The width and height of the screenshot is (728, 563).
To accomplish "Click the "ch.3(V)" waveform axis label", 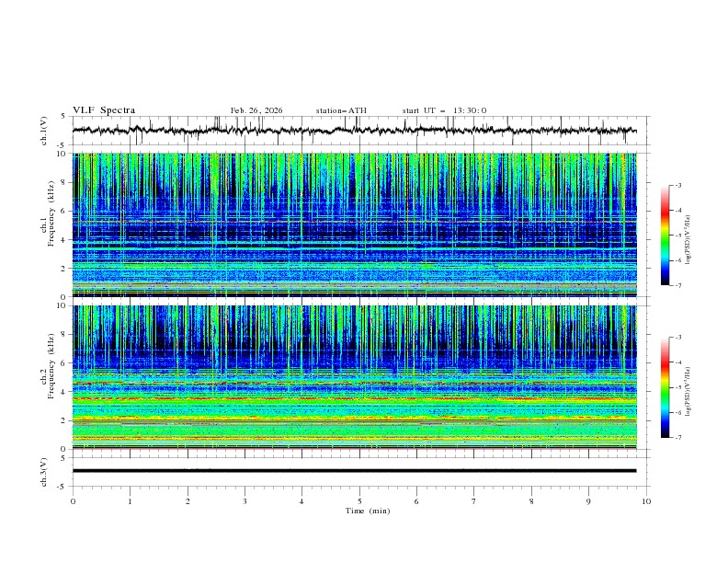I will (44, 472).
